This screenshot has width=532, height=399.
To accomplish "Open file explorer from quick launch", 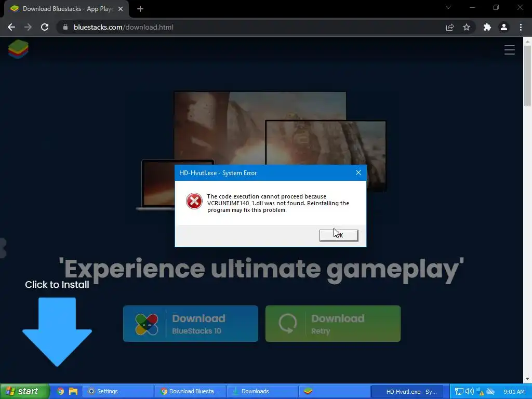I will [x=73, y=391].
